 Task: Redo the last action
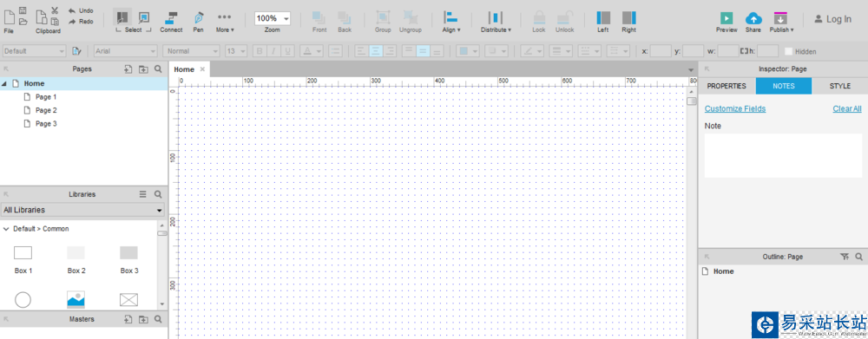81,22
